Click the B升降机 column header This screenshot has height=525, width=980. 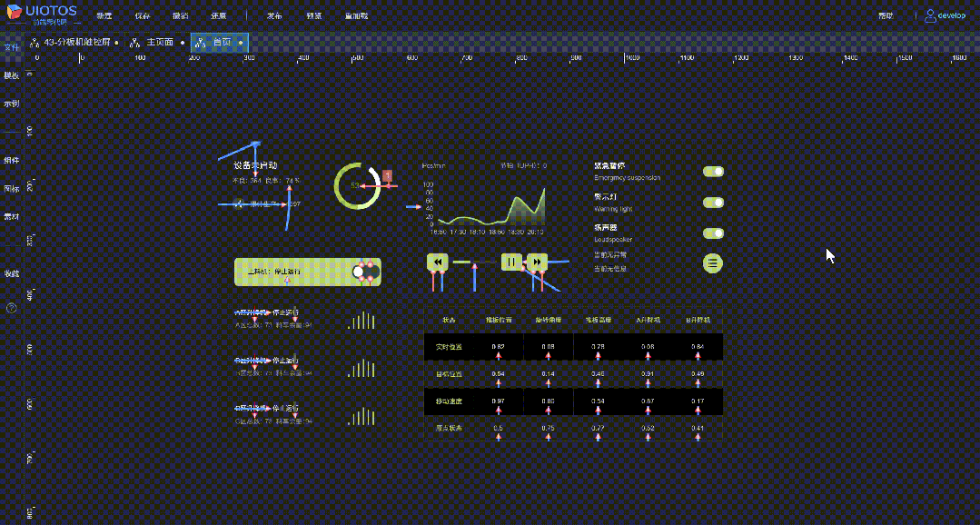pyautogui.click(x=698, y=320)
